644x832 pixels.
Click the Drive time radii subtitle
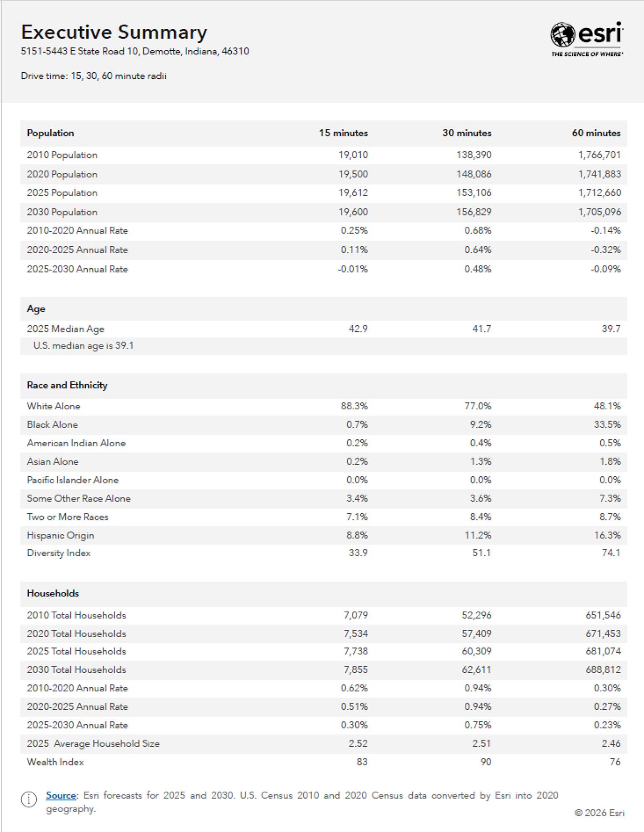pyautogui.click(x=94, y=76)
